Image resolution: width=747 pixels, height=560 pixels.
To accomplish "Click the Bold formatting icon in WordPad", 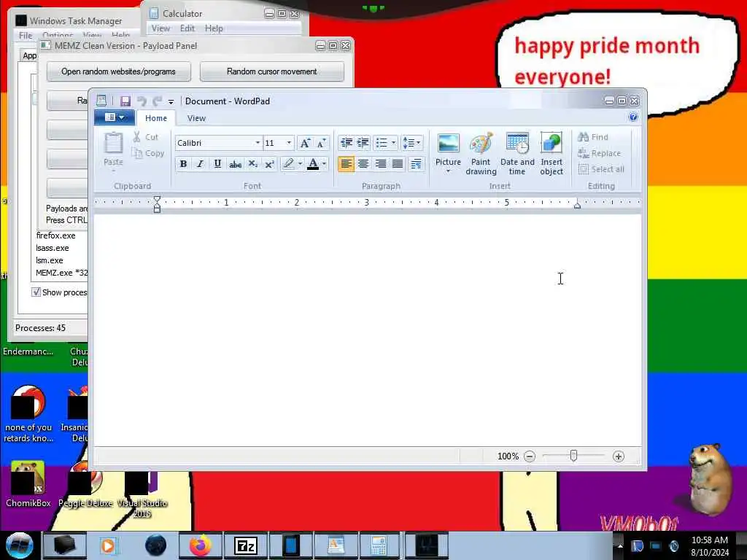I will pos(183,164).
